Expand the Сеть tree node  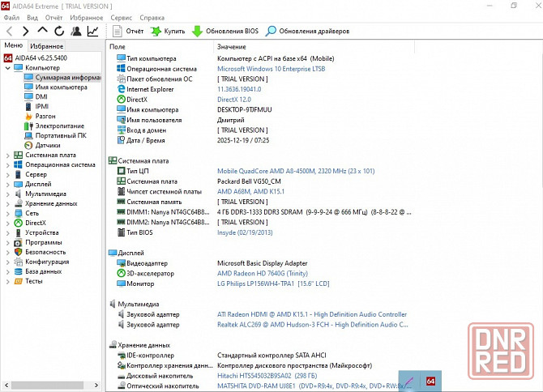click(x=7, y=213)
